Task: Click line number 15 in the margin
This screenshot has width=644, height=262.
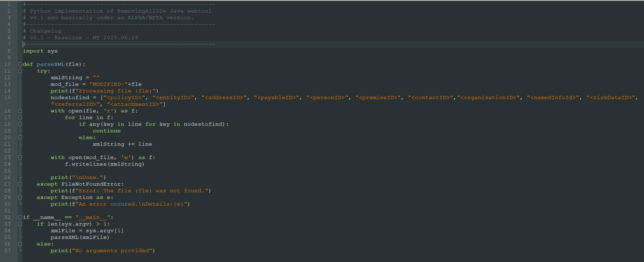Action: pos(7,97)
